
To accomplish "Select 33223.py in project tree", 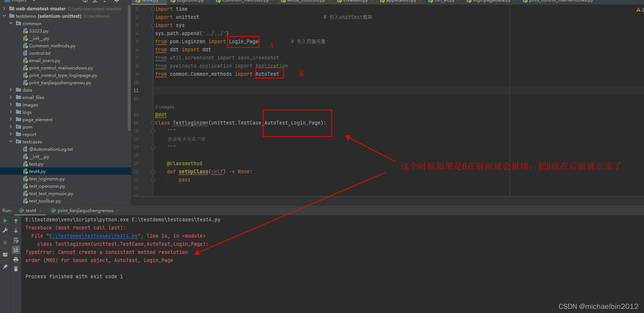I will (39, 31).
